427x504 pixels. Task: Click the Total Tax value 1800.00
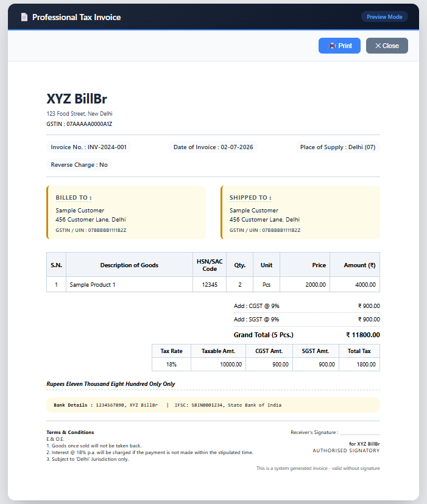pyautogui.click(x=359, y=365)
